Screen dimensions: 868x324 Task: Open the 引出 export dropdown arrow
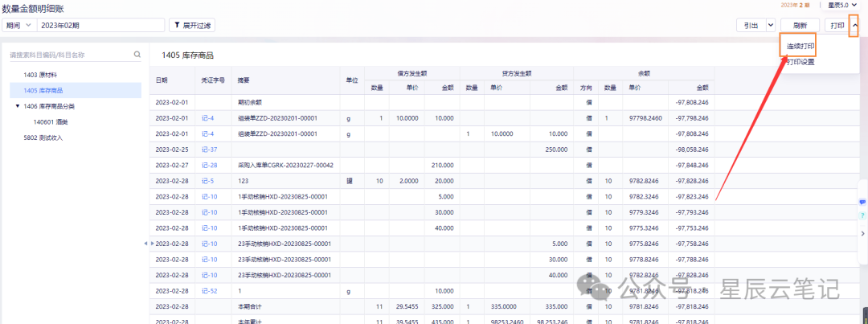pos(771,26)
